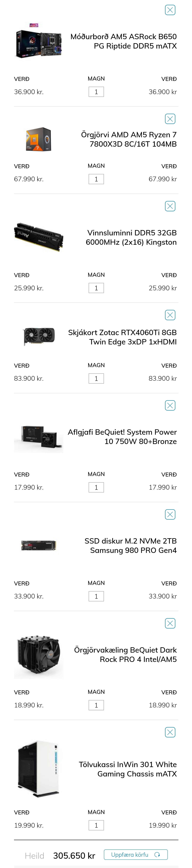
Task: Open the Tölvukassi InWin 301 White link
Action: tap(128, 769)
